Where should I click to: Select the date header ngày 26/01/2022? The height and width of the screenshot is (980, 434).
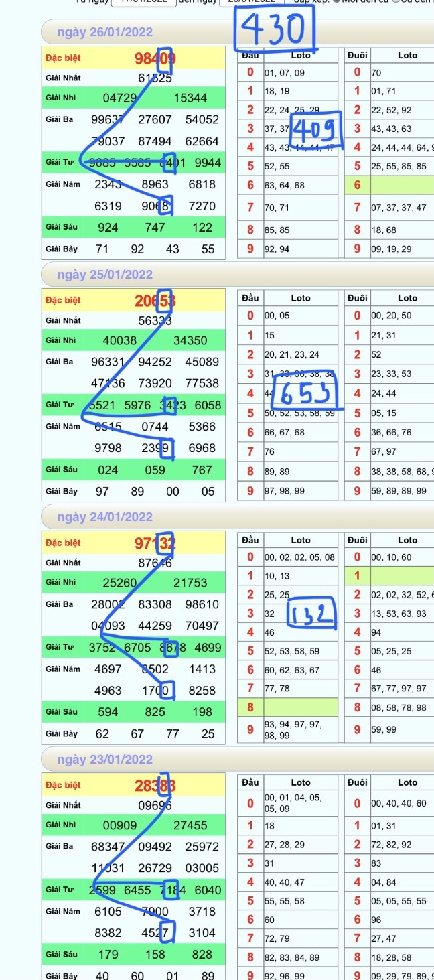click(105, 32)
